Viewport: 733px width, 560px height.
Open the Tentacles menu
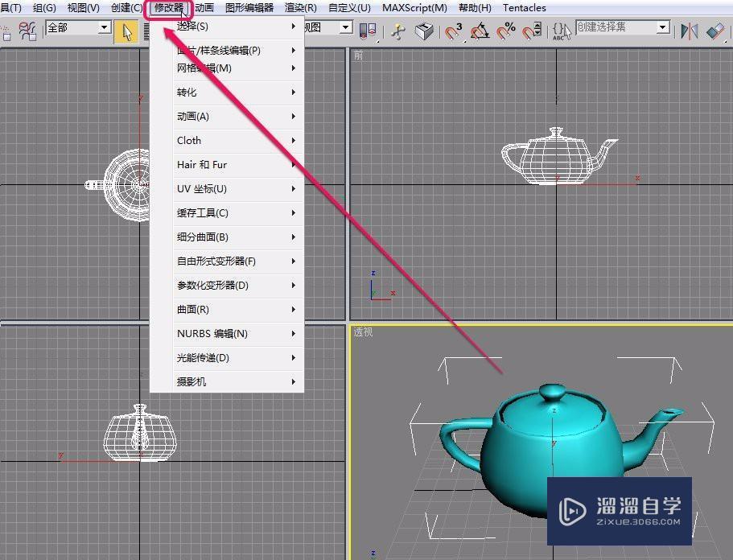525,7
